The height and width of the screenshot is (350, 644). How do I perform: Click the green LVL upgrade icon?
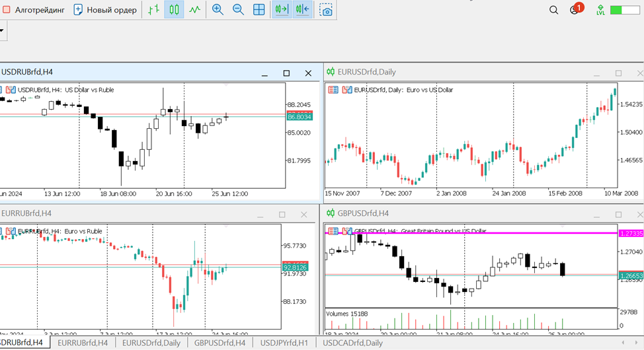coord(600,10)
